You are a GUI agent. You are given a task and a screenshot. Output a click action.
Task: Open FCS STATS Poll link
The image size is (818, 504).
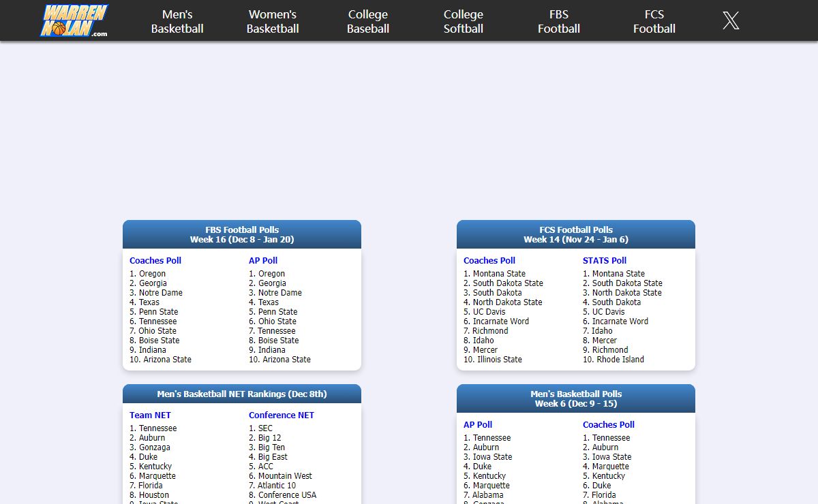(x=605, y=260)
